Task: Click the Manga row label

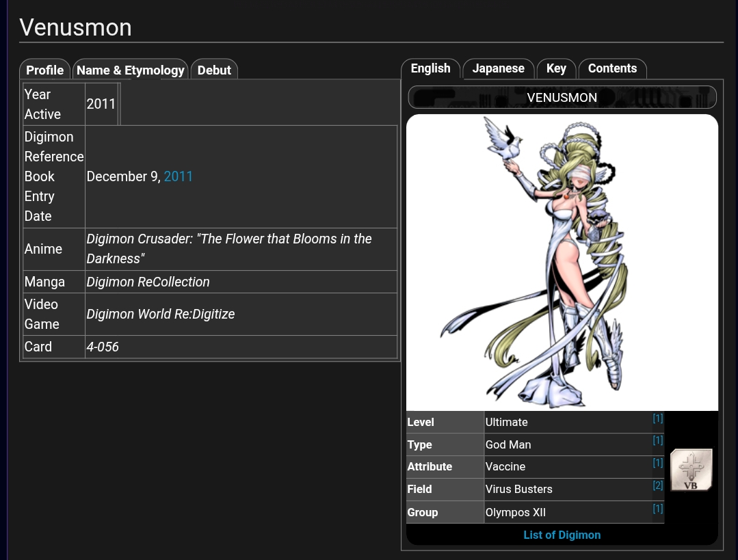Action: pyautogui.click(x=44, y=282)
